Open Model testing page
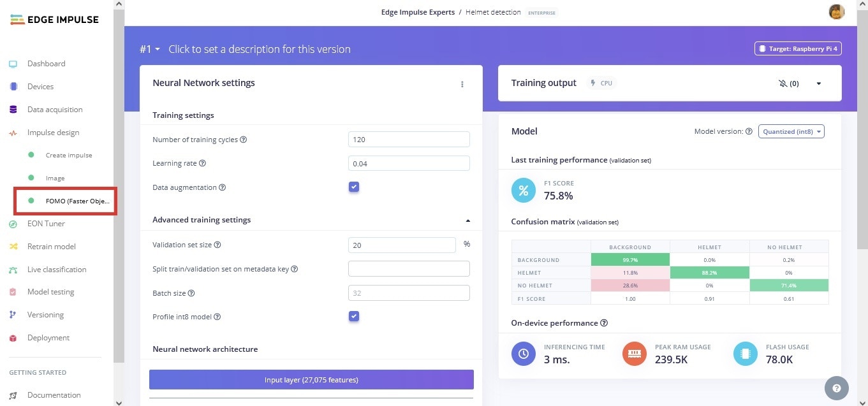This screenshot has height=406, width=868. [50, 292]
